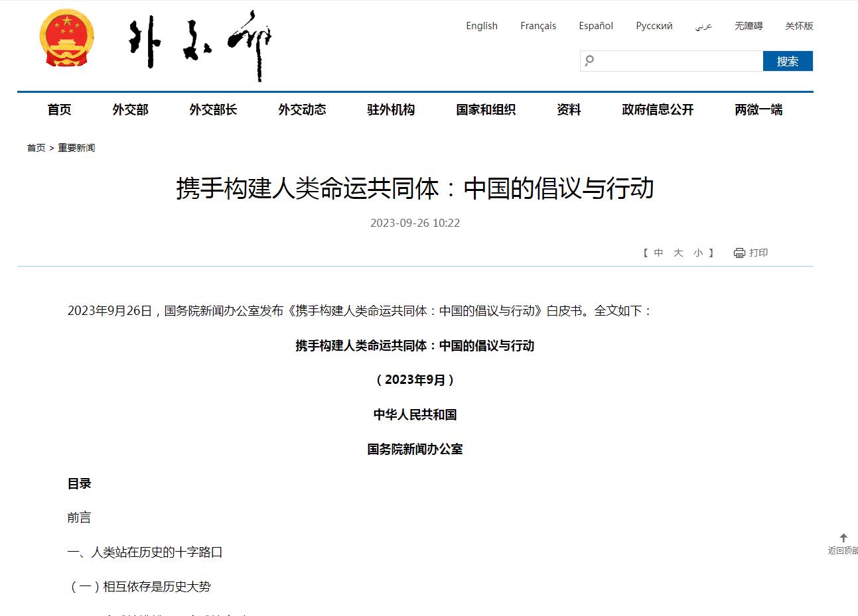This screenshot has height=616, width=858.
Task: Set font size to 小 (small)
Action: click(x=698, y=253)
